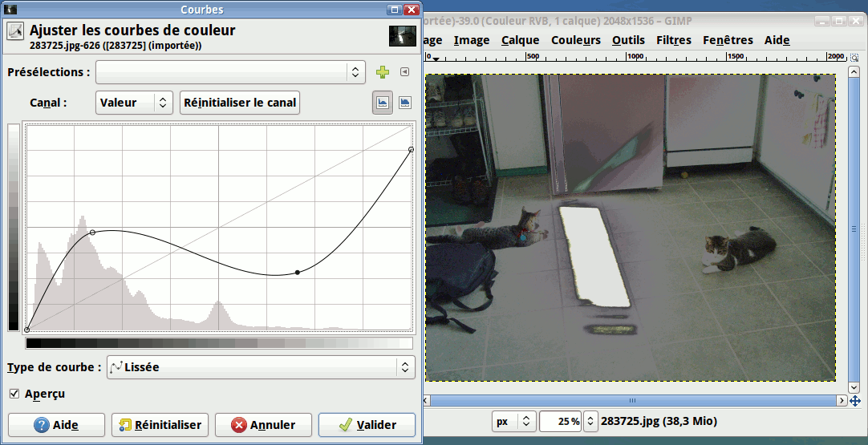The image size is (868, 445).
Task: Open the Filtres menu
Action: tap(673, 40)
